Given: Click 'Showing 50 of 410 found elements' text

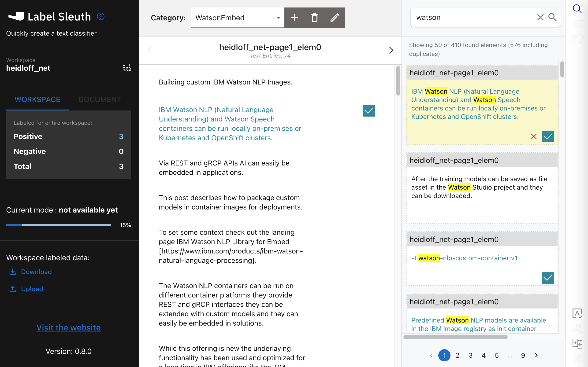Looking at the screenshot, I should [478, 49].
